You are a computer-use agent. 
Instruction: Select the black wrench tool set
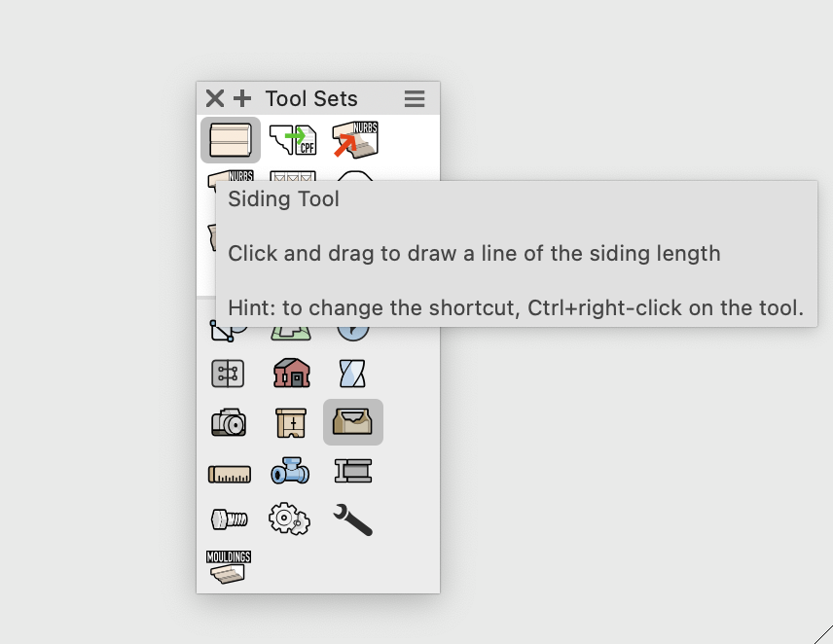click(352, 519)
